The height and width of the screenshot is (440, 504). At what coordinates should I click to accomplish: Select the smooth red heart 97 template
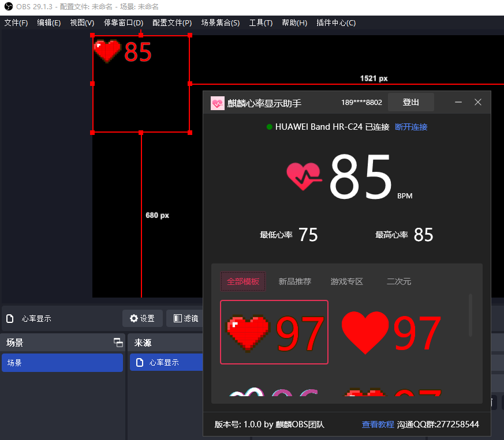(391, 332)
